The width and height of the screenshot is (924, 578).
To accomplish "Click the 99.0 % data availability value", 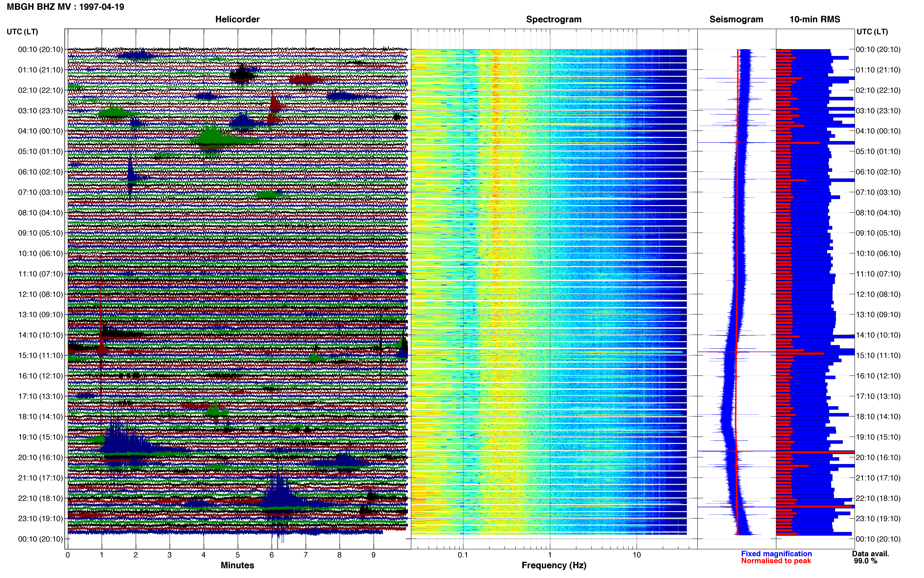I will coord(865,561).
